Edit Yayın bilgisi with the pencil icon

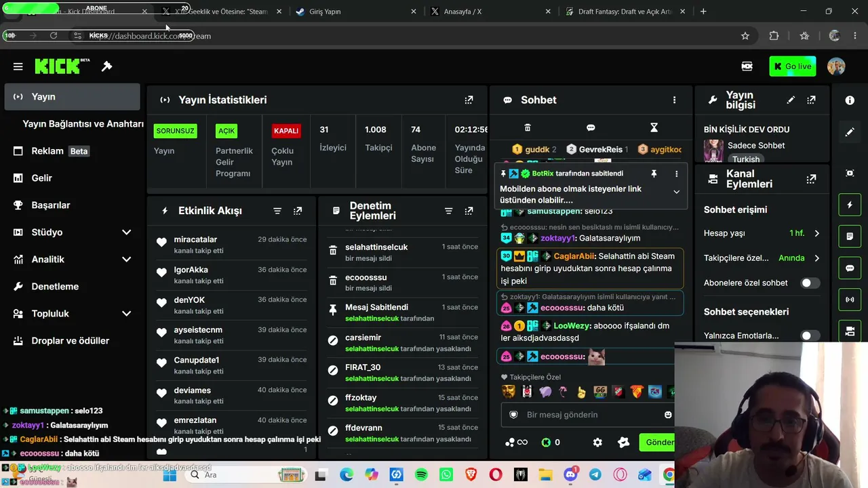(x=791, y=100)
